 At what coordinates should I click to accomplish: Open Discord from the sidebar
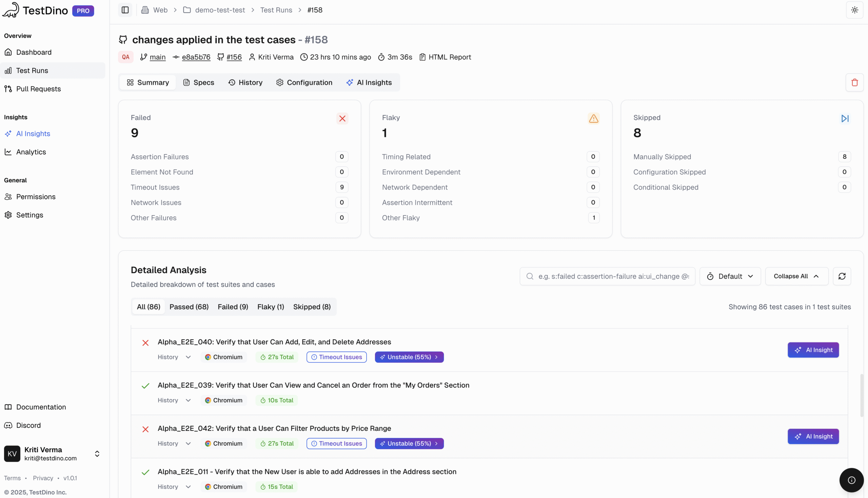coord(28,425)
